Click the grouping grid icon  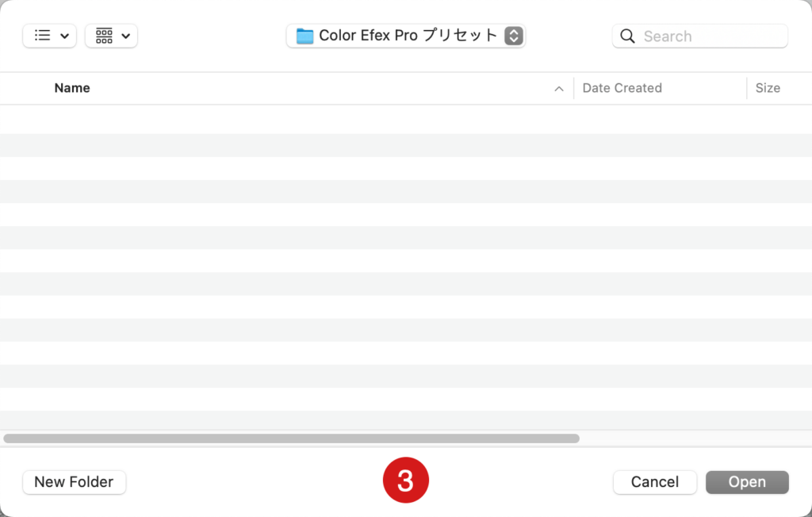pos(104,36)
